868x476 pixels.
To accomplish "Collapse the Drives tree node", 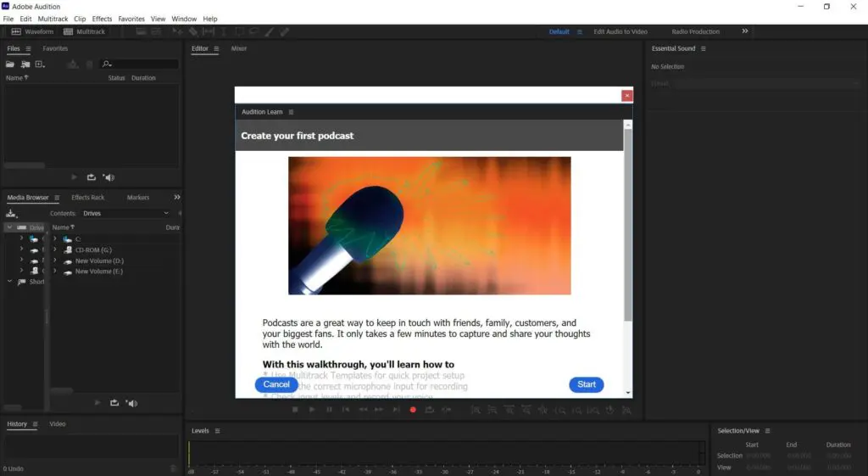I will (x=9, y=227).
